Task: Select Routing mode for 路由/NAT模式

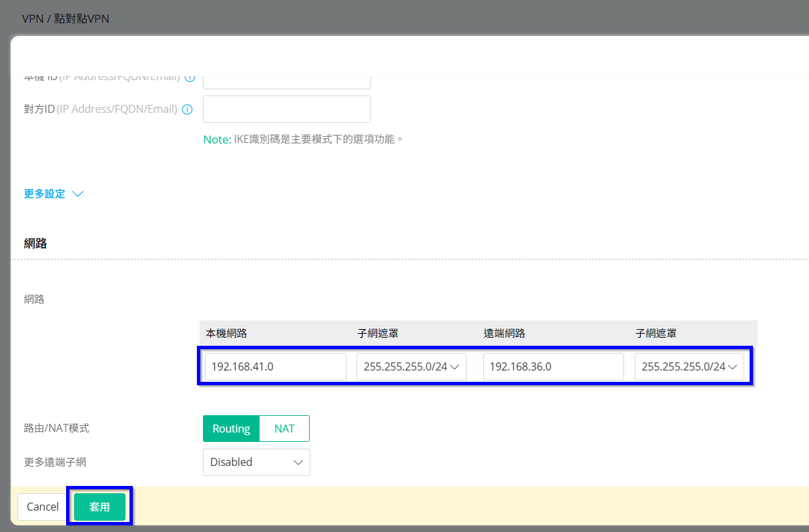Action: 231,429
